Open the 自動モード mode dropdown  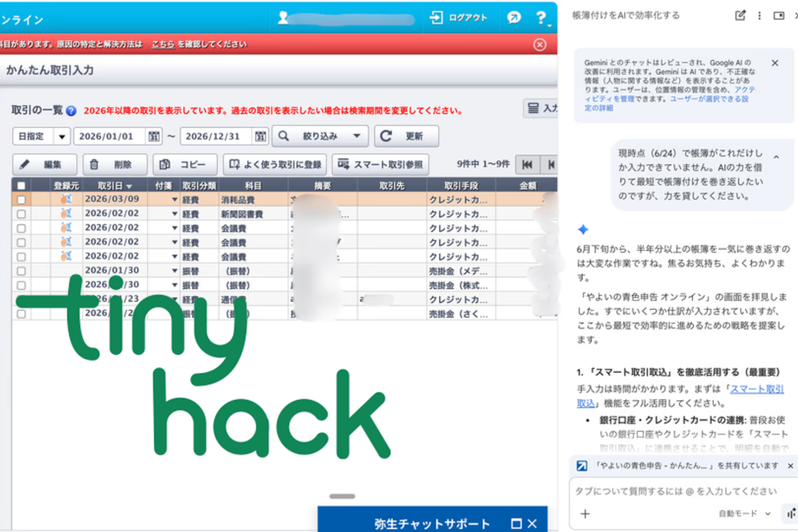[x=745, y=513]
